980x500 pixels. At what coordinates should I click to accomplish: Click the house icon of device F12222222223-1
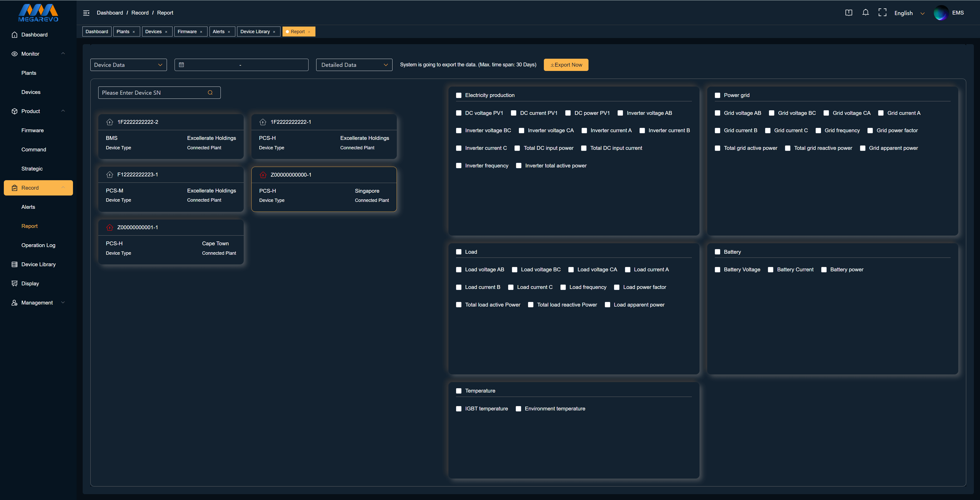tap(110, 175)
